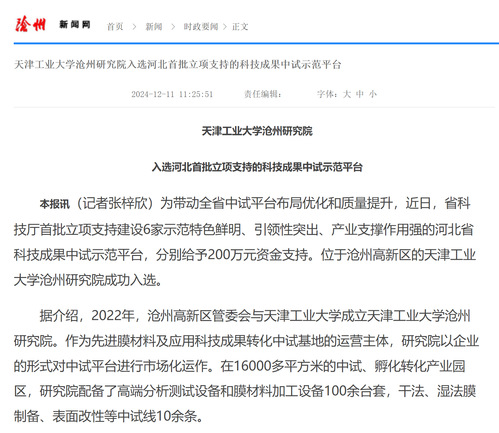Screen dimensions: 499x433
Task: Set font size to 中
Action: point(360,94)
